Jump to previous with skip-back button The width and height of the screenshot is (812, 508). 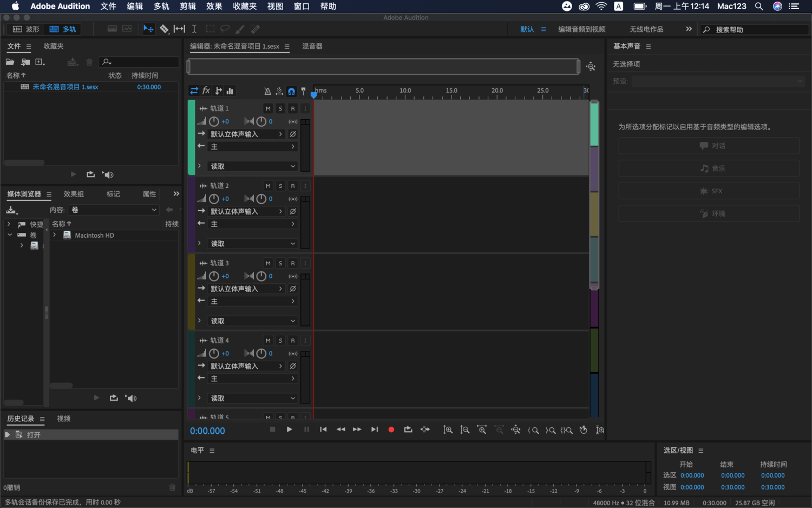[x=323, y=429]
